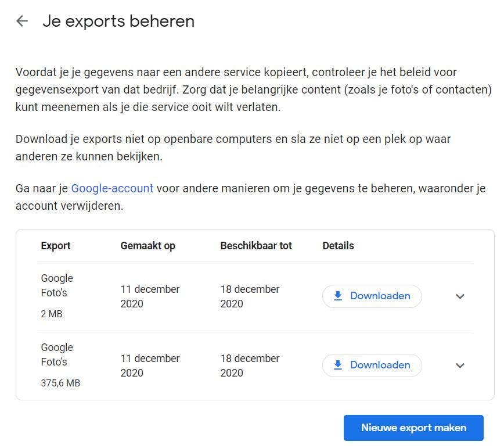Image resolution: width=504 pixels, height=448 pixels.
Task: Click the Je exports beheren page title
Action: pyautogui.click(x=118, y=21)
